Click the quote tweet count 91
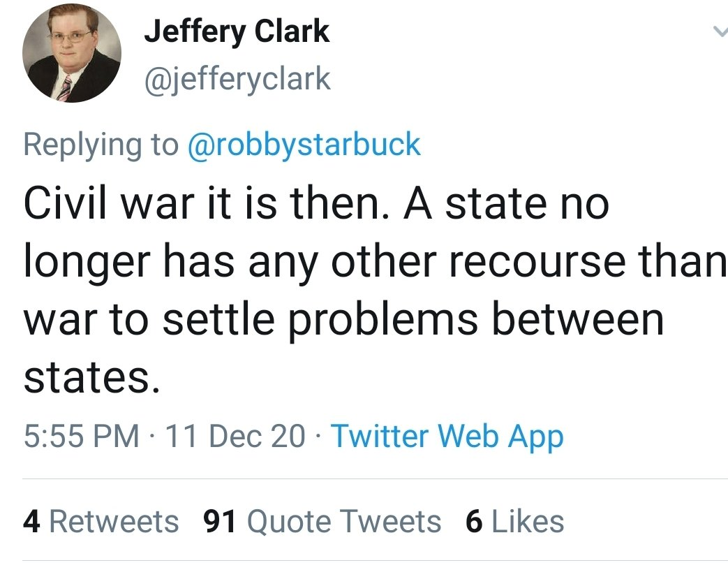 click(220, 521)
